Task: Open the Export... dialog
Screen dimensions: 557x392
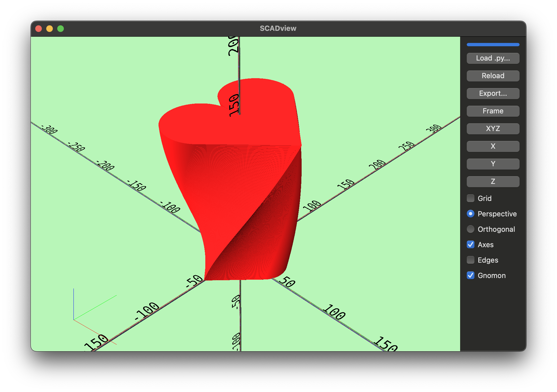Action: [493, 94]
